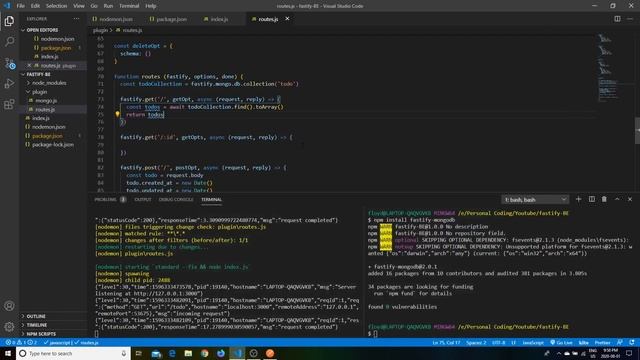Split the editor to the right
Viewport: 640px width, 360px height.
pos(617,19)
